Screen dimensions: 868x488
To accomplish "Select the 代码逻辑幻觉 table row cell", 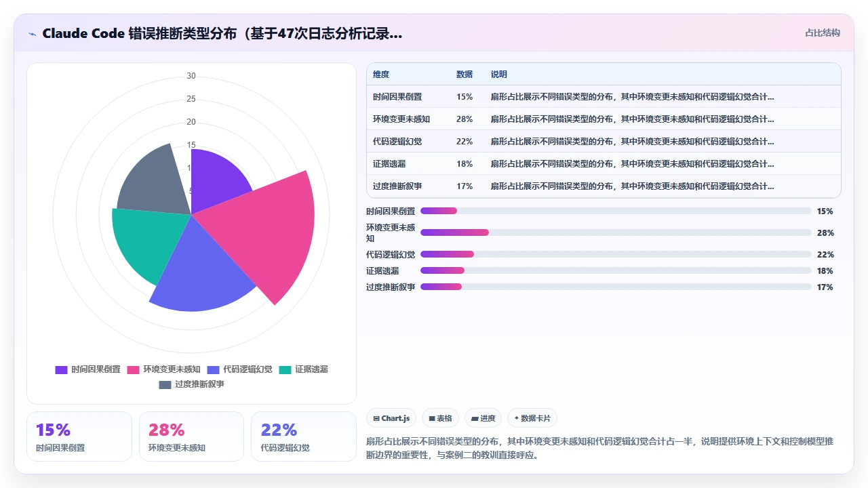I will [397, 142].
